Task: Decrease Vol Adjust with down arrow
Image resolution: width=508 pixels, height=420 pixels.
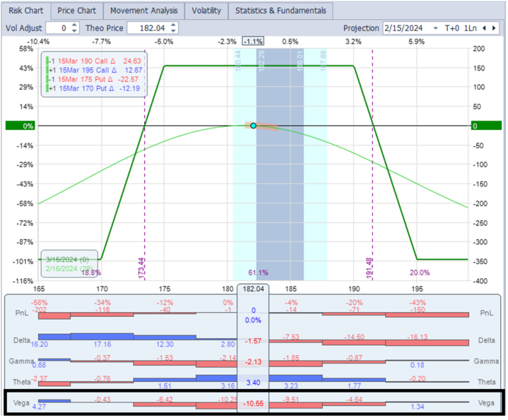Action: tap(74, 31)
